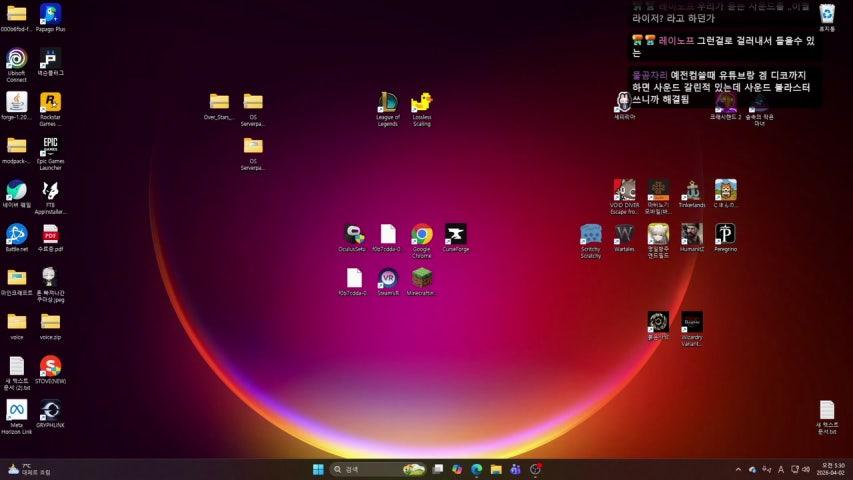
Task: Click the Epic Games Launcher shortcut
Action: pyautogui.click(x=50, y=147)
